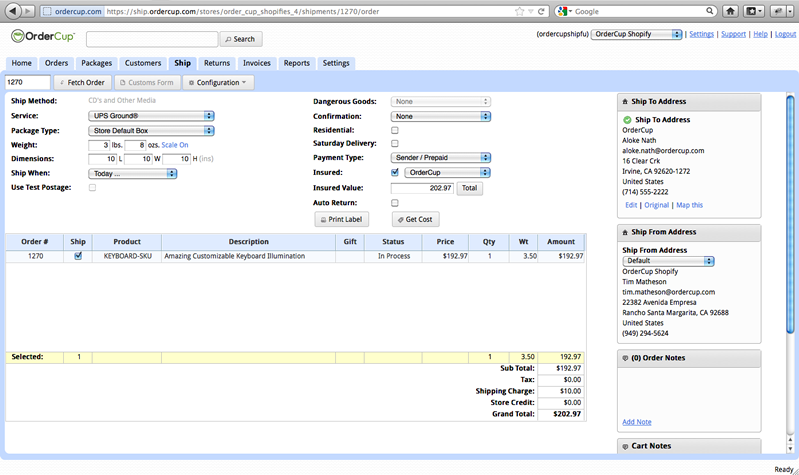Screen dimensions: 799x475
Task: Enable the Auto Return checkbox
Action: tap(395, 203)
